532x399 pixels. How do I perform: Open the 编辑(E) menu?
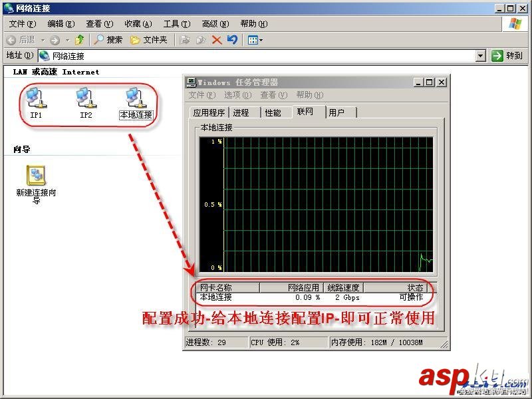point(61,24)
